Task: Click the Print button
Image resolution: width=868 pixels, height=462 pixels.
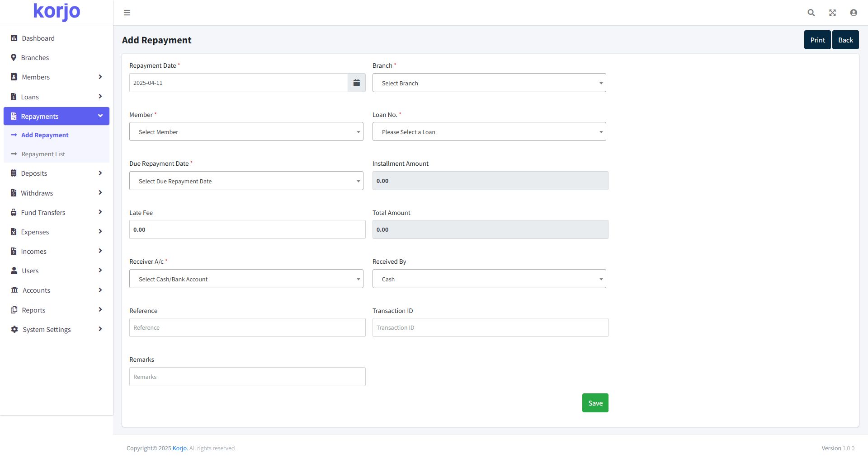Action: coord(817,40)
